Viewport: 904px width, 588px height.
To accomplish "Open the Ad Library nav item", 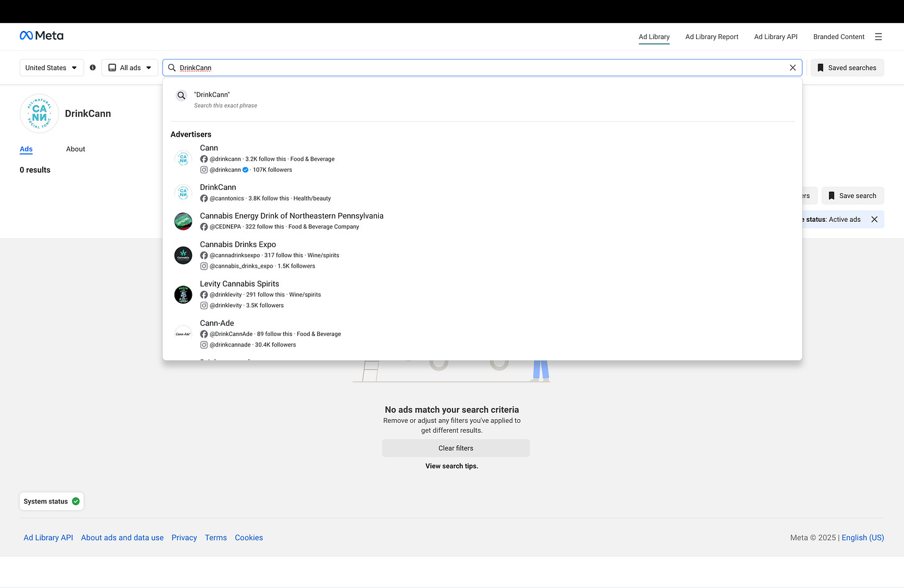I will click(654, 37).
